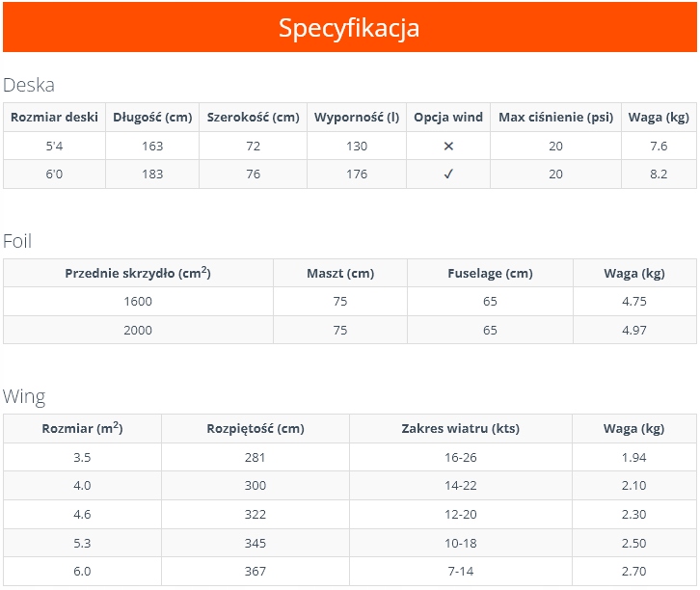
Task: Click the Przednie skrzydło column header
Action: (138, 273)
